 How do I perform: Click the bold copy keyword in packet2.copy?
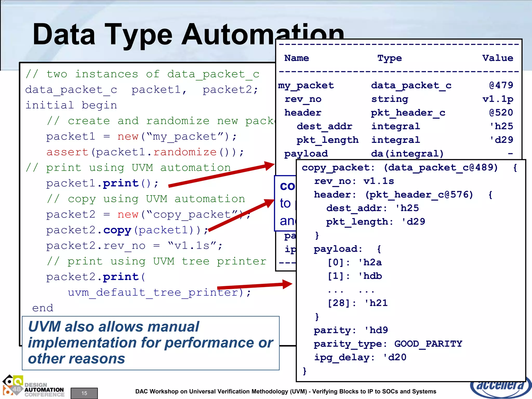pos(117,230)
